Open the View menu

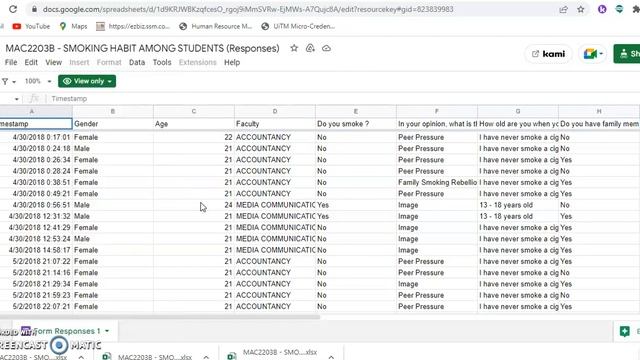(53, 62)
